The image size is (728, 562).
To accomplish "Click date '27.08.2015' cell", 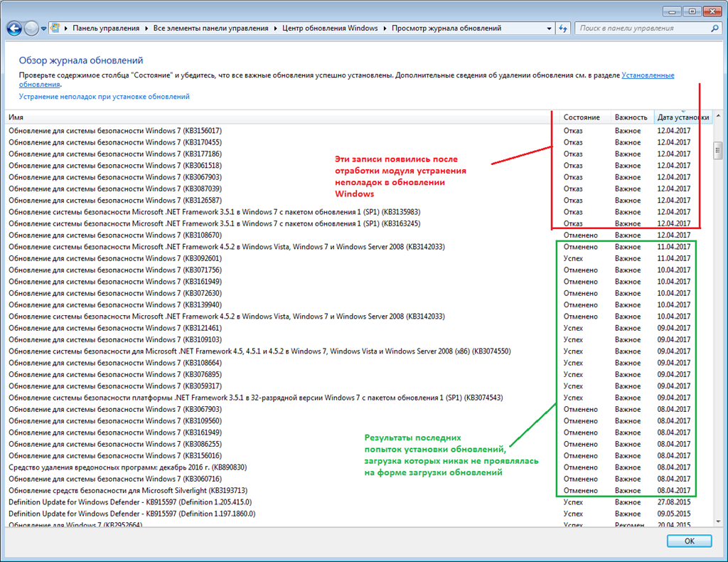I will tap(674, 502).
